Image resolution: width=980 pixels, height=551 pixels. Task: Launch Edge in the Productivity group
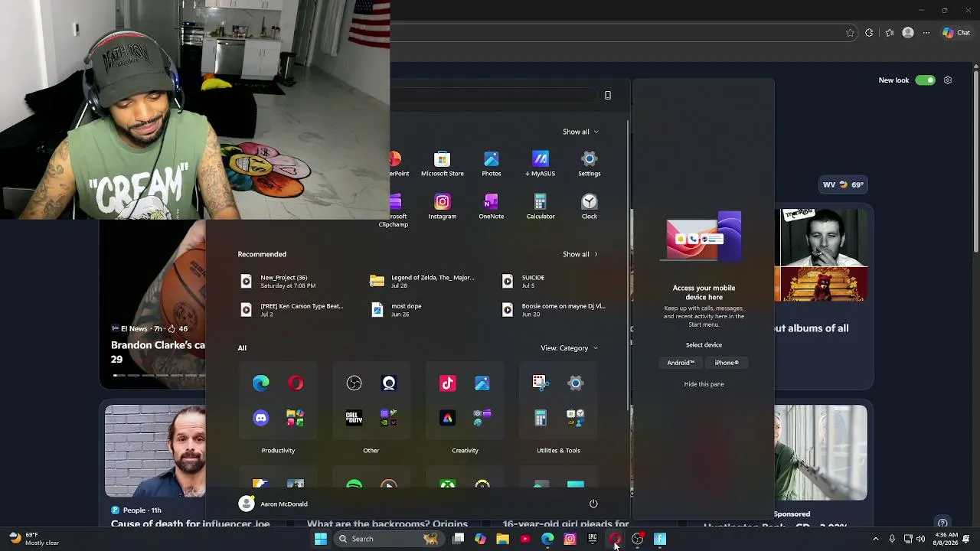pos(261,383)
